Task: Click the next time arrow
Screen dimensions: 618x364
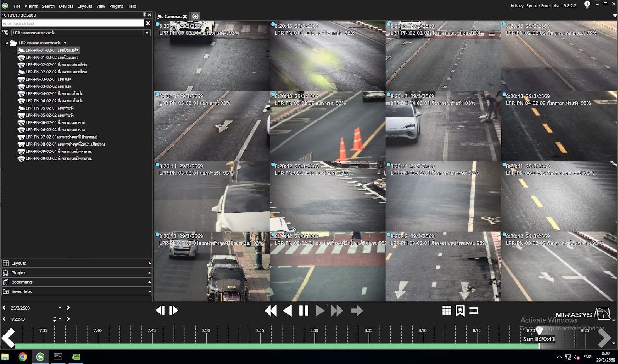Action: tap(68, 319)
